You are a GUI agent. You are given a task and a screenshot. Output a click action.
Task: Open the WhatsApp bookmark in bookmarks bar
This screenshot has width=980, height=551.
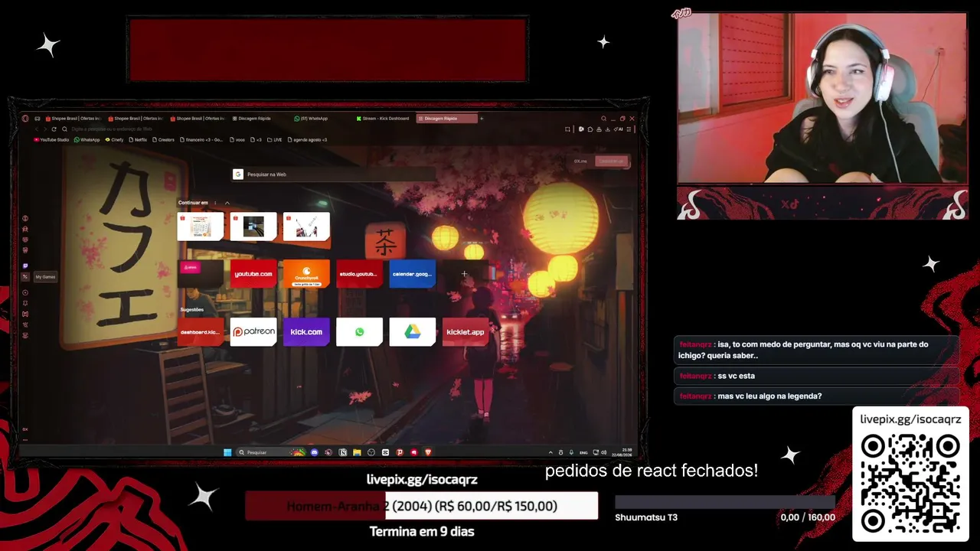(87, 140)
